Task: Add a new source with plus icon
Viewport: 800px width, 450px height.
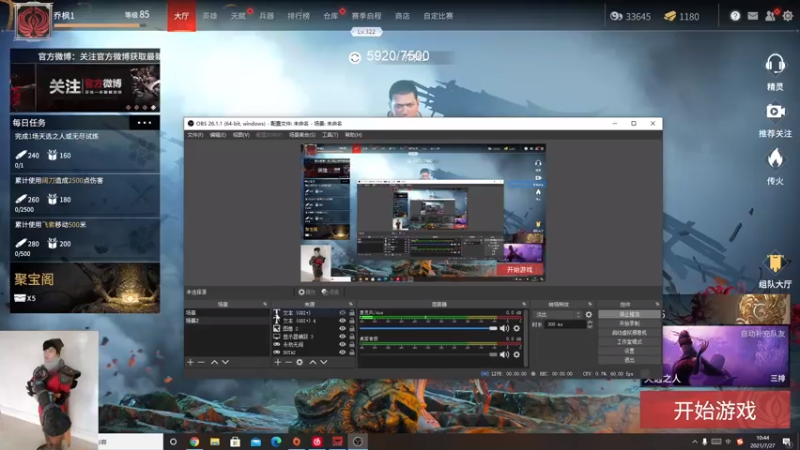Action: click(x=278, y=362)
